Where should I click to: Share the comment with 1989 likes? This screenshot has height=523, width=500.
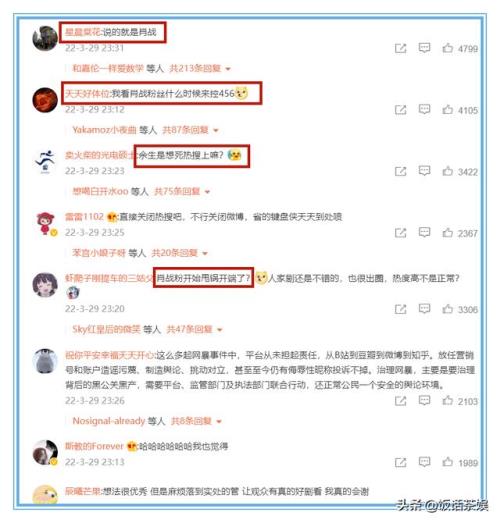400,462
